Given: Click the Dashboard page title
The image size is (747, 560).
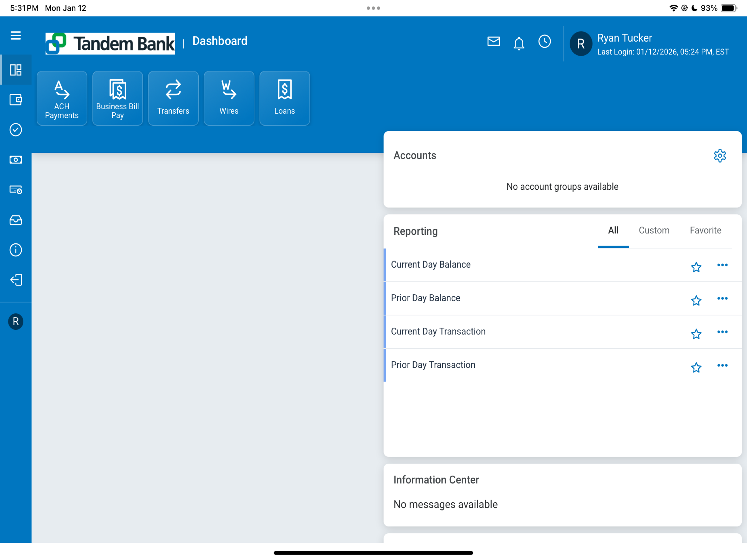Looking at the screenshot, I should coord(220,41).
